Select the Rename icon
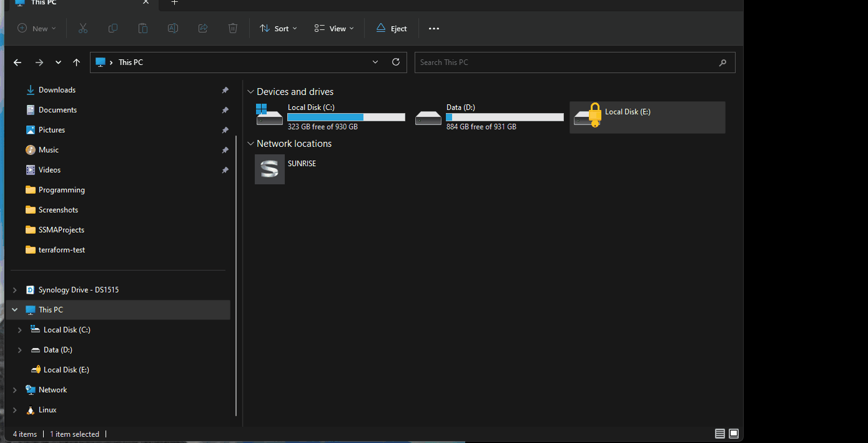Screen dimensions: 868x443 click(x=172, y=28)
